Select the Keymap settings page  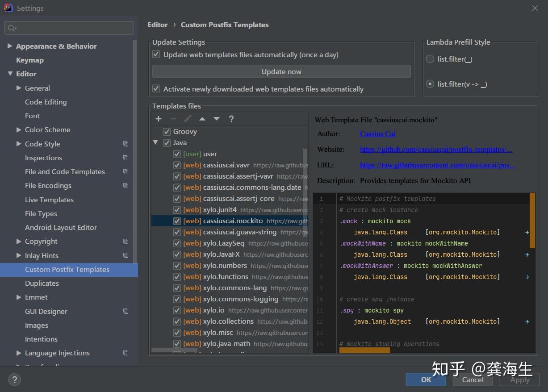(30, 60)
